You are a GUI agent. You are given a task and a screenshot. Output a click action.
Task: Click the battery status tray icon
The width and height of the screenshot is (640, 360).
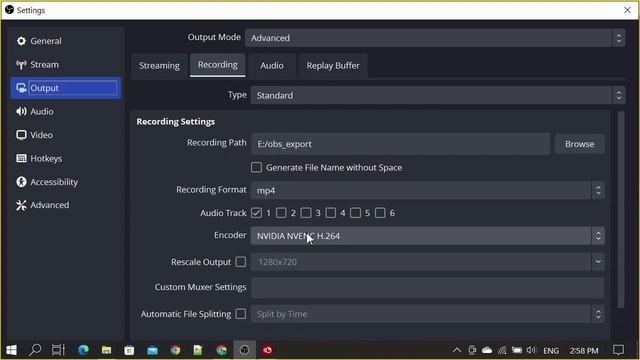(x=517, y=350)
